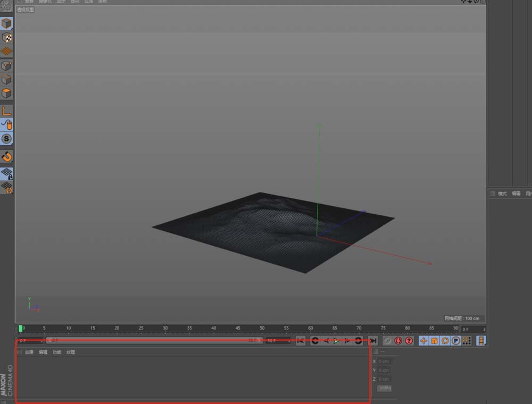Adjust current frame field stepper arrows
This screenshot has height=404, width=532.
(484, 330)
